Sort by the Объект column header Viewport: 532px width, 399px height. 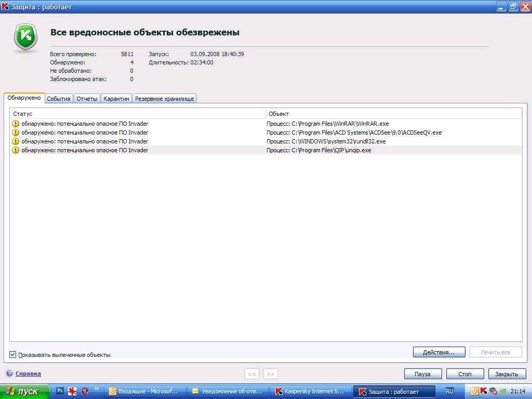tap(394, 114)
